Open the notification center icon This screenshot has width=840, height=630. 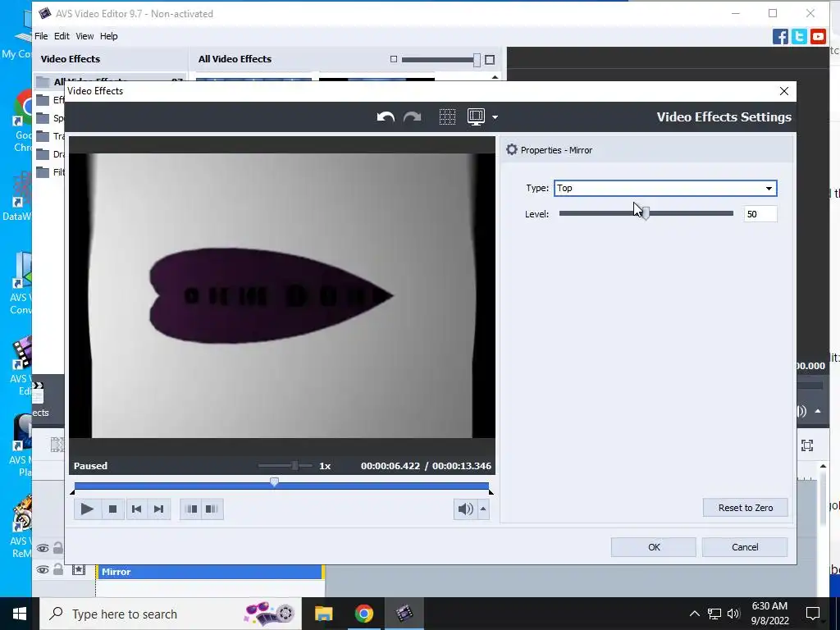[x=813, y=614]
